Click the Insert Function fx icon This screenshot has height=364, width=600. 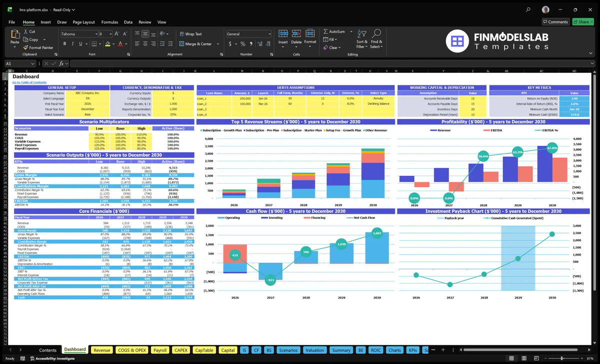click(61, 64)
